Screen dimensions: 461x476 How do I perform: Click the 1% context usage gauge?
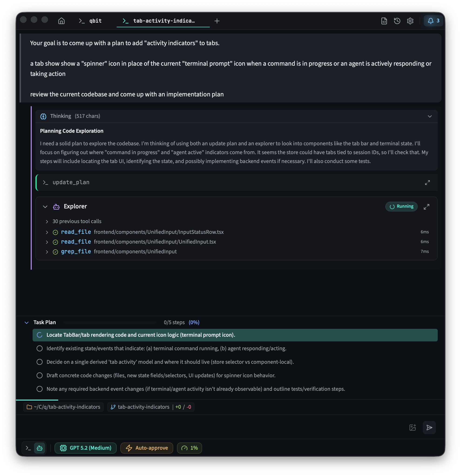(x=189, y=448)
